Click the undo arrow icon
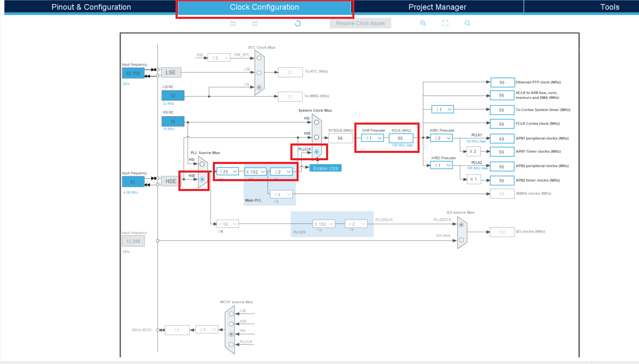Image resolution: width=639 pixels, height=364 pixels. click(x=233, y=23)
